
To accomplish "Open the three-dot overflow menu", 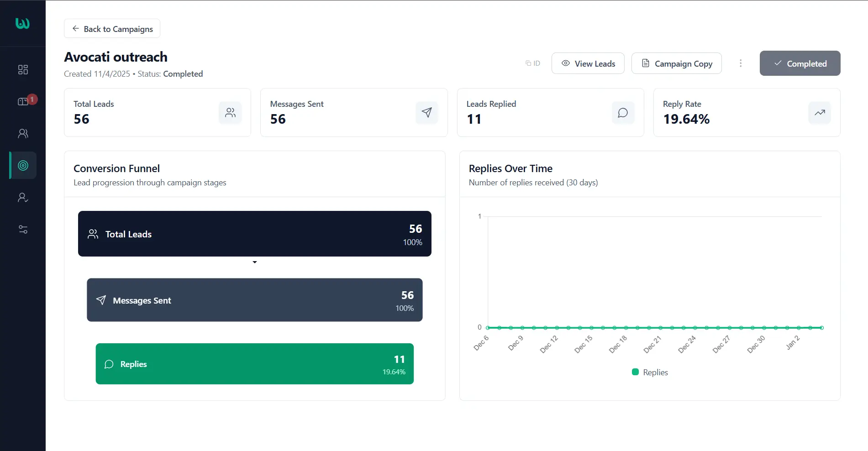I will coord(740,63).
